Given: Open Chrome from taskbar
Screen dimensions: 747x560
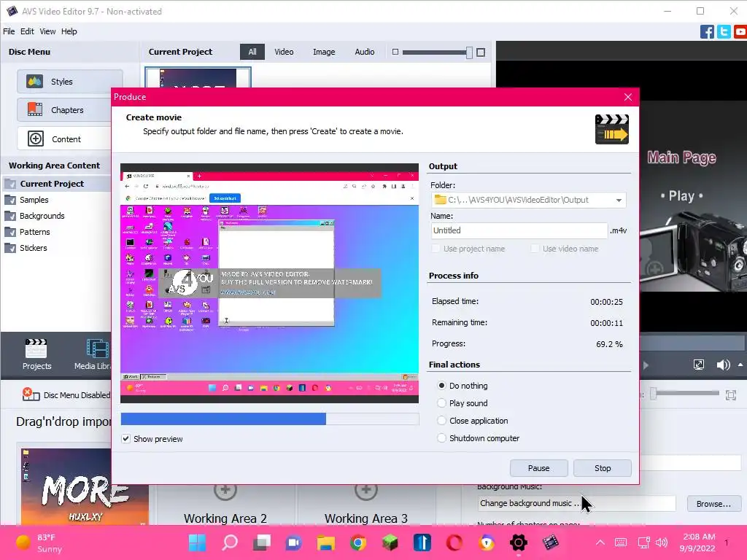Looking at the screenshot, I should [357, 542].
